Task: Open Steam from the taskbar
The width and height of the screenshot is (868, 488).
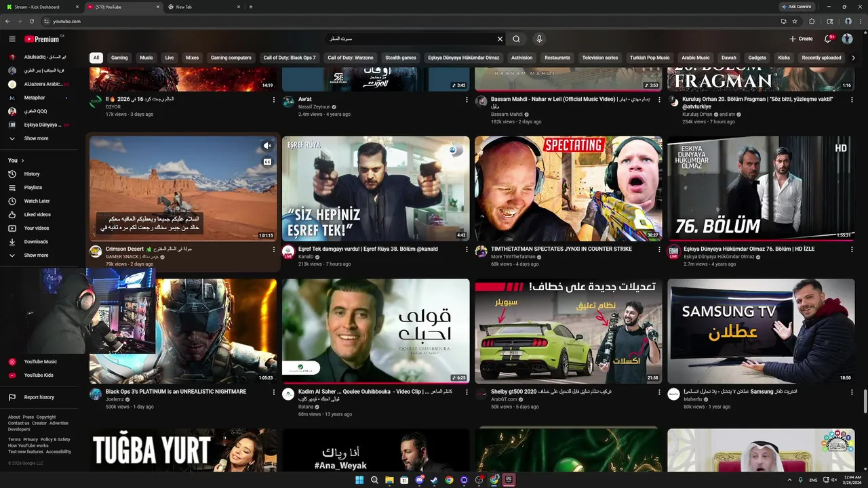Action: pyautogui.click(x=434, y=480)
